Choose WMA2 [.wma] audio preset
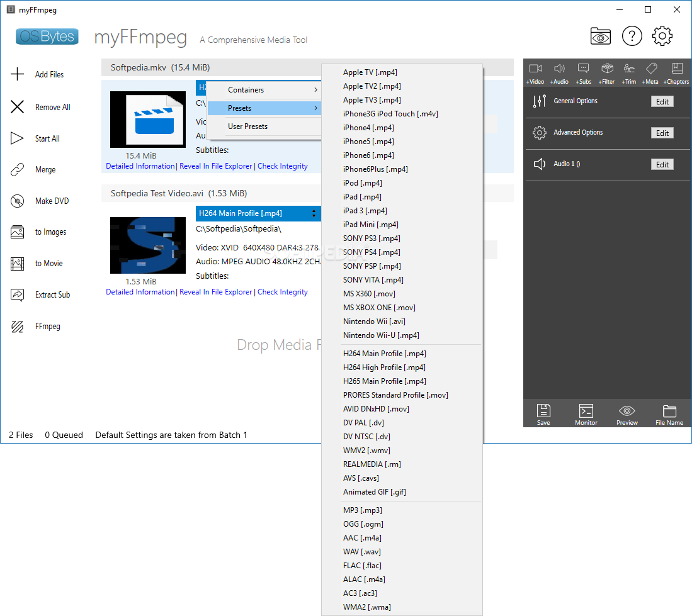The image size is (692, 616). coord(402,607)
